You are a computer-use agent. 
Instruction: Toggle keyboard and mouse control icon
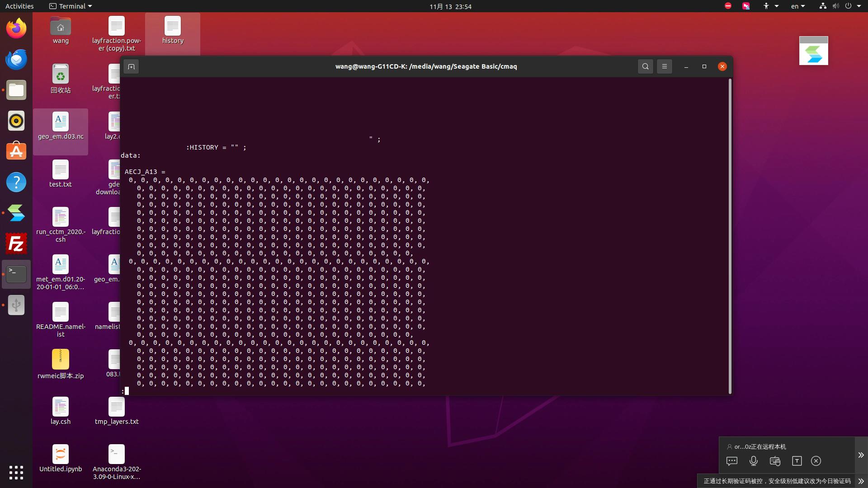tap(775, 461)
